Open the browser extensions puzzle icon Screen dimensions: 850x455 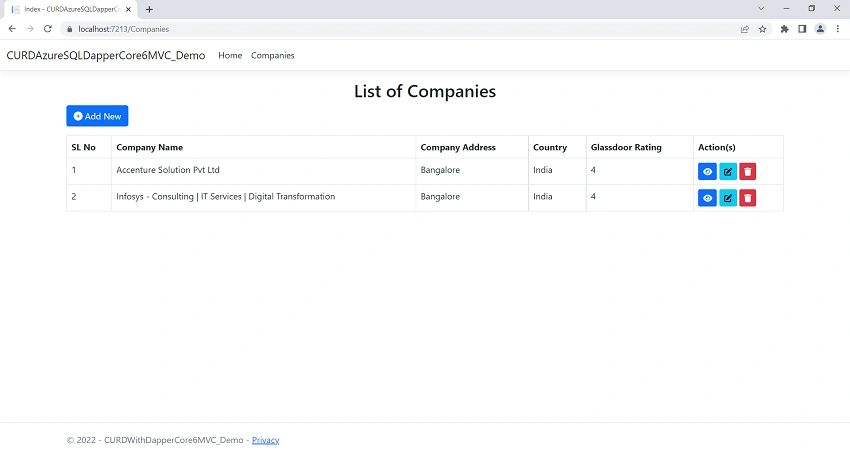pos(784,29)
